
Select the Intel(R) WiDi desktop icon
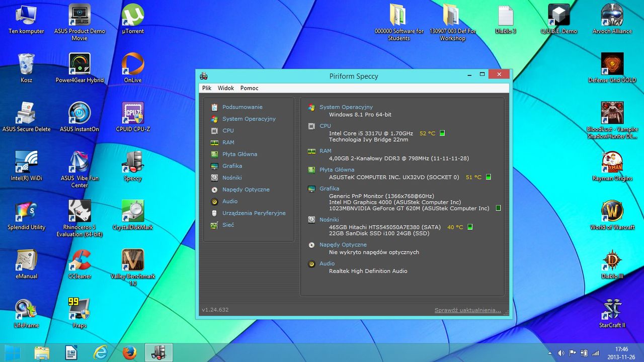tap(26, 166)
